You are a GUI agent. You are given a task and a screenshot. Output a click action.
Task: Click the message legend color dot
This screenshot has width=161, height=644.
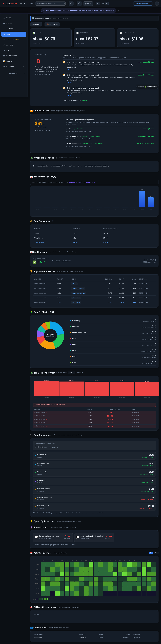pyautogui.click(x=71, y=327)
